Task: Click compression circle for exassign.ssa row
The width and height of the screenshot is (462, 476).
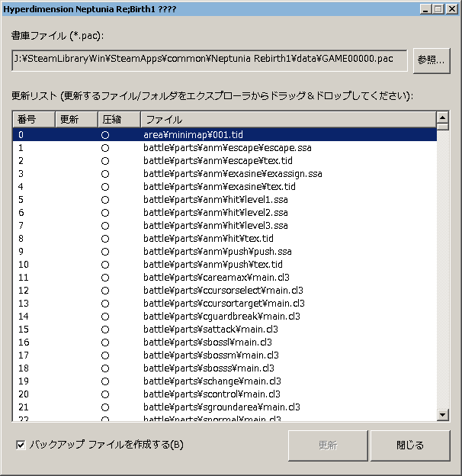Action: (105, 174)
